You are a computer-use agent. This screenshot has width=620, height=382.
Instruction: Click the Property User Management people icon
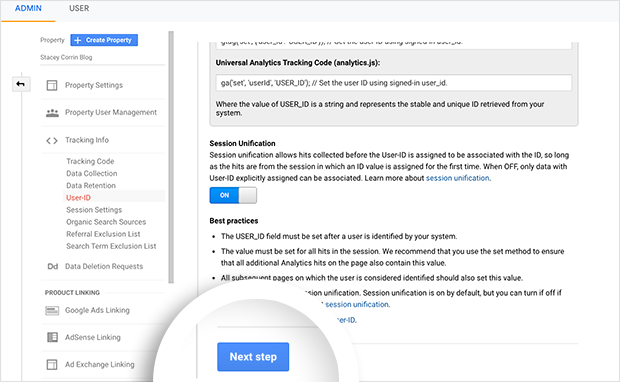pos(52,113)
